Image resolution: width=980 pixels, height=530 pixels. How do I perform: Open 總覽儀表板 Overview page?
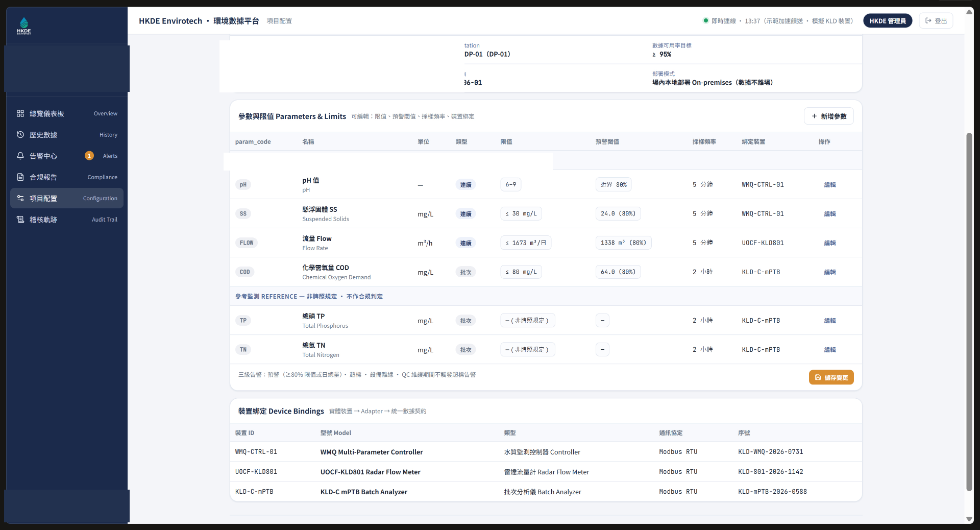[x=67, y=113]
